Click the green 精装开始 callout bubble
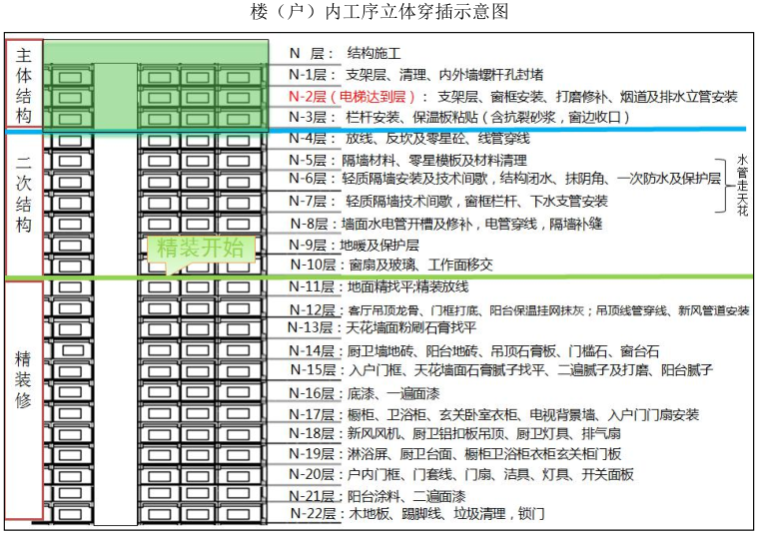The width and height of the screenshot is (760, 534). click(200, 248)
